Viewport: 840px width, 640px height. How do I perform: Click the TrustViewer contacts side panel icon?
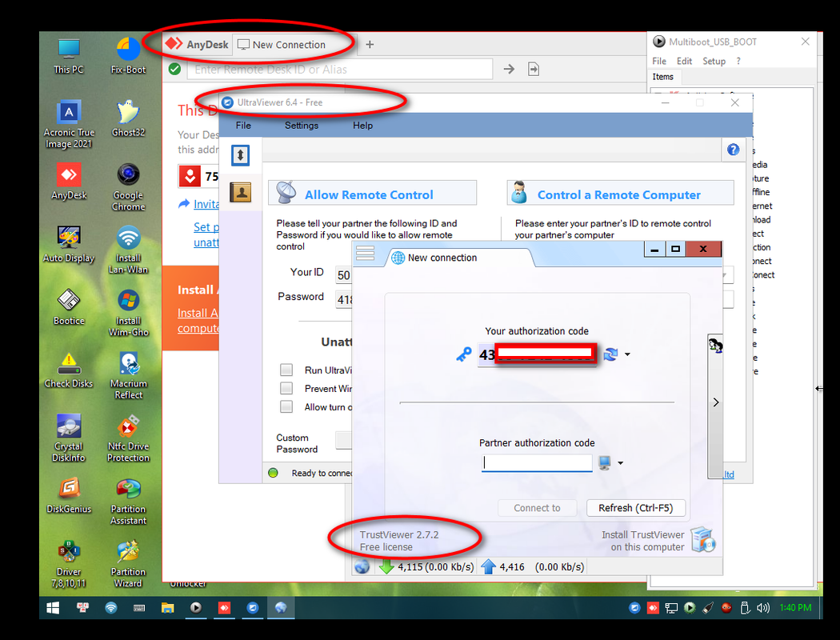715,346
